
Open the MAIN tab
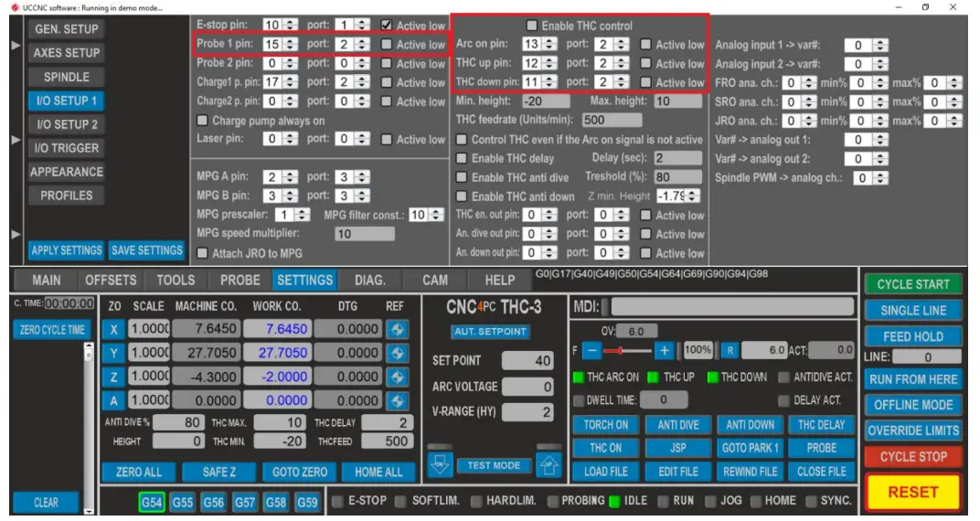[x=47, y=280]
